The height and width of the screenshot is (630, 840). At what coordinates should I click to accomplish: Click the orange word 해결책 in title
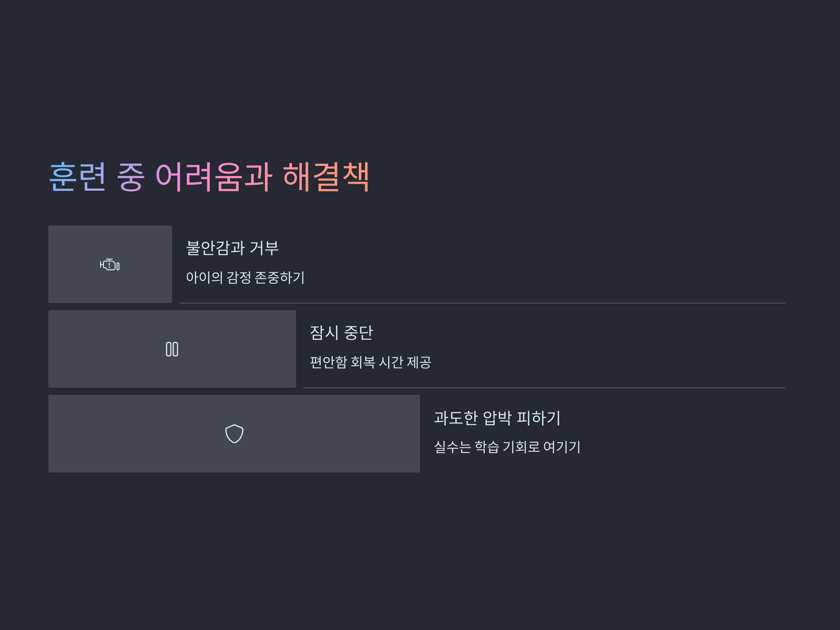click(326, 177)
